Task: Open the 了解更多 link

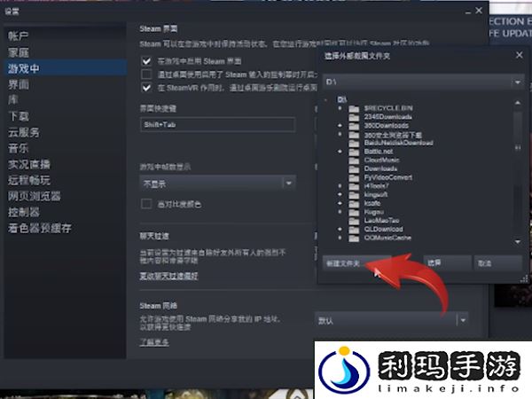Action: click(154, 342)
